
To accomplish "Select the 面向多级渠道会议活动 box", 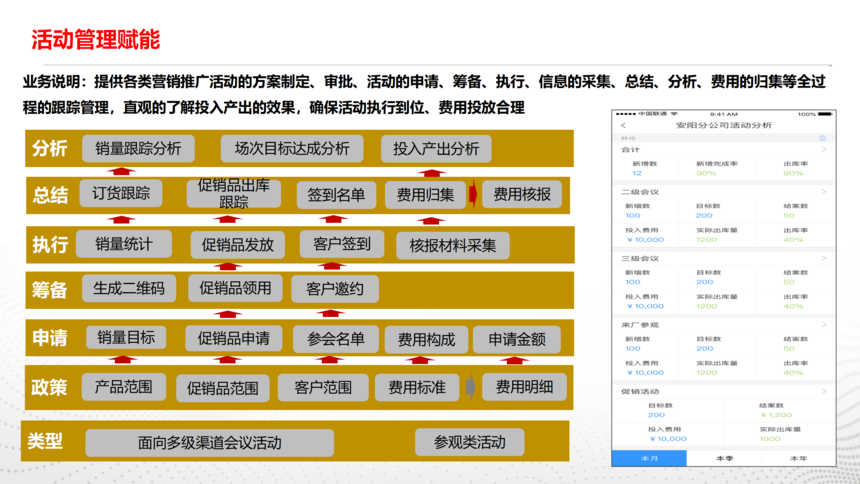I will click(209, 442).
